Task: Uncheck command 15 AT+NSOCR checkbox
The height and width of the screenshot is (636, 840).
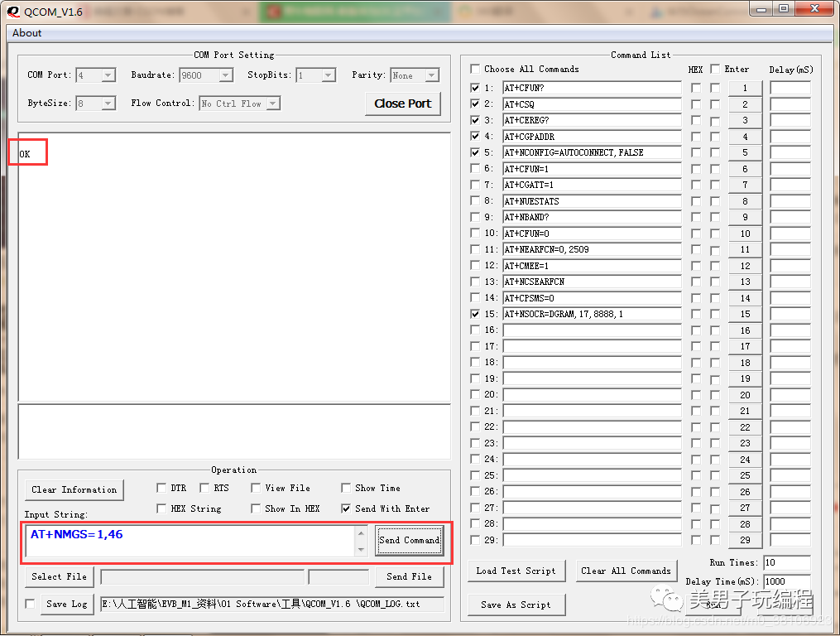Action: pos(475,314)
